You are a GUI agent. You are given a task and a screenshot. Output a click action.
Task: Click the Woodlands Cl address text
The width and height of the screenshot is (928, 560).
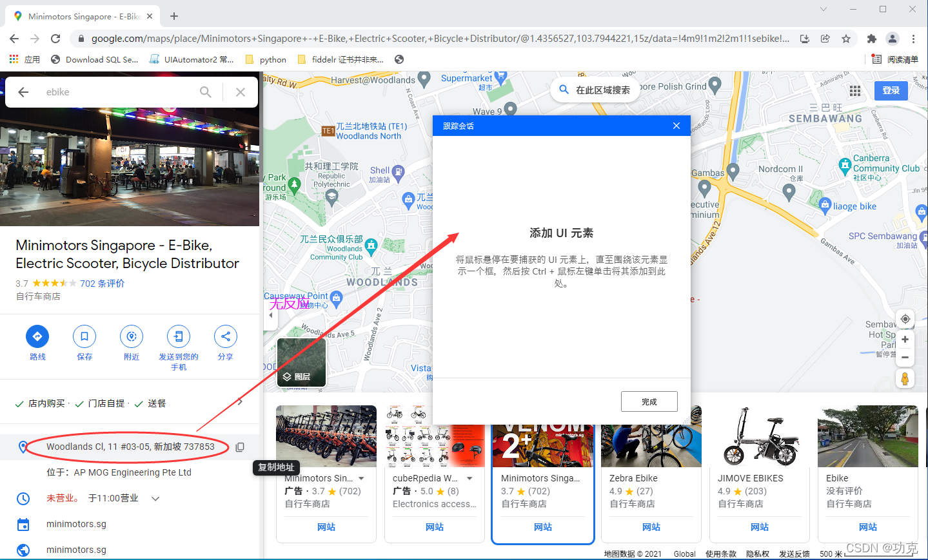[x=130, y=447]
